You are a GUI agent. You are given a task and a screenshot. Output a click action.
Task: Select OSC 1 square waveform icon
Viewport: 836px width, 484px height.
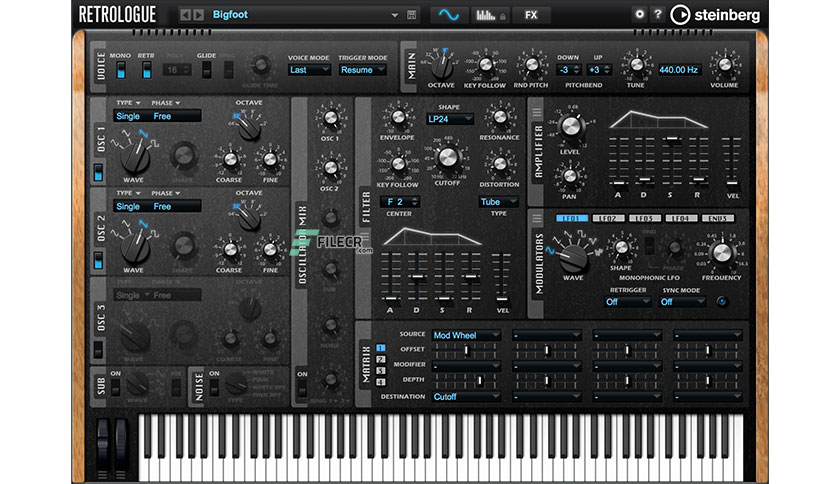(x=154, y=143)
